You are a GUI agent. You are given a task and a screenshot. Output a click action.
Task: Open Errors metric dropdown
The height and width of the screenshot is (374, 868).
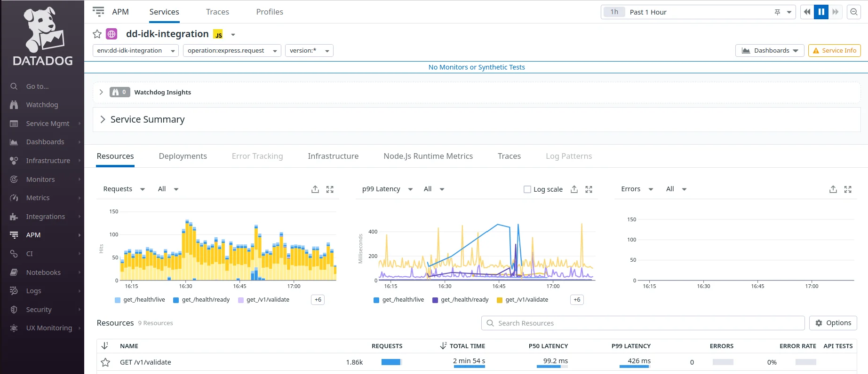pyautogui.click(x=637, y=189)
